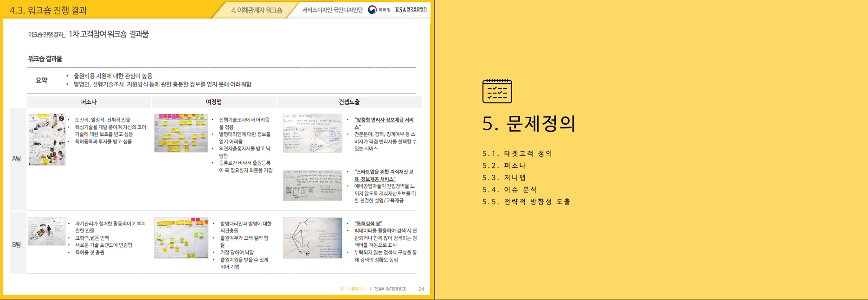
Task: Click the 컨셉도출 column header
Action: (349, 102)
